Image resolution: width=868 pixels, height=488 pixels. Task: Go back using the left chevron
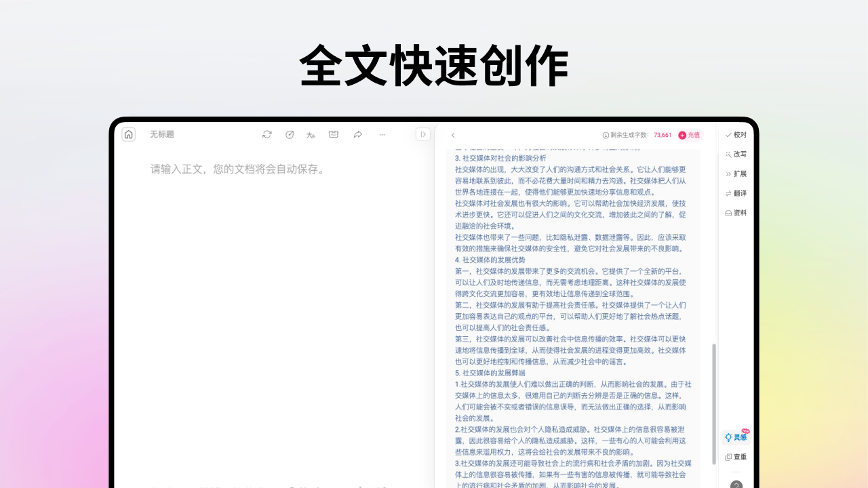453,135
